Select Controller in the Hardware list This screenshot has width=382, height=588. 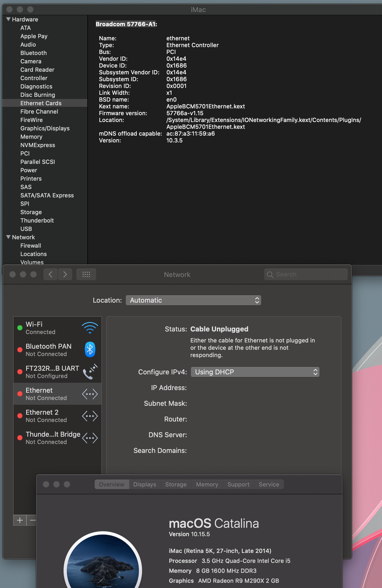click(45, 78)
